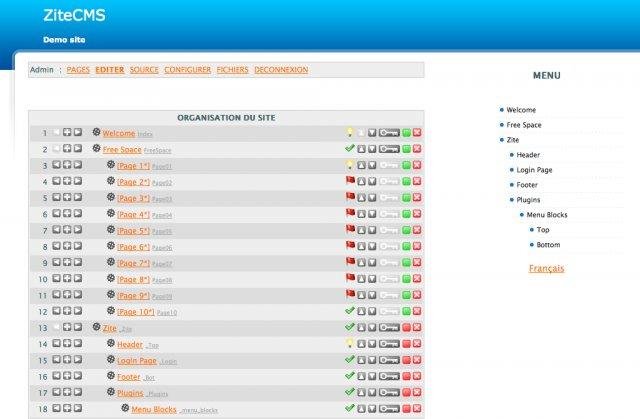Switch language via Français link

pyautogui.click(x=547, y=268)
